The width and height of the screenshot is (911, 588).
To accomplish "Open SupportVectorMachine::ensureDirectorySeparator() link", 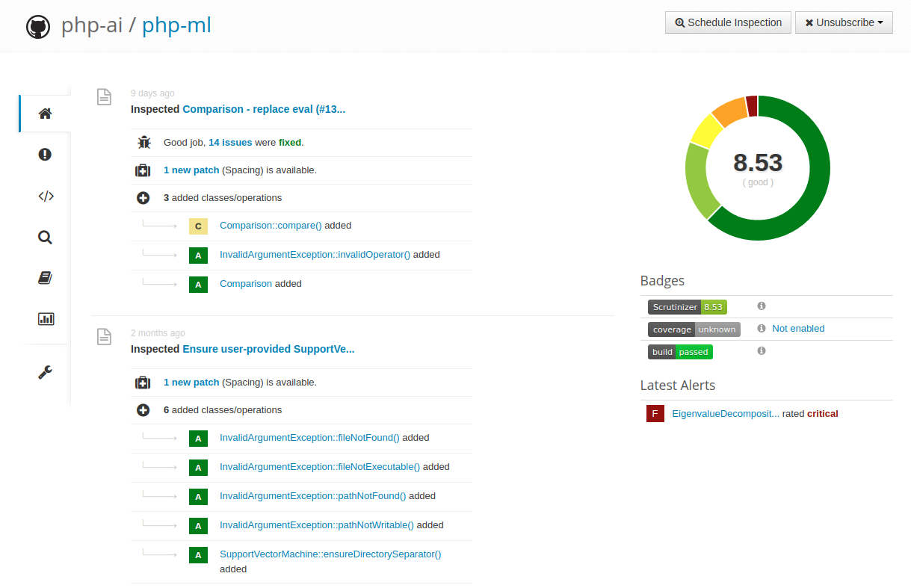I will [330, 554].
